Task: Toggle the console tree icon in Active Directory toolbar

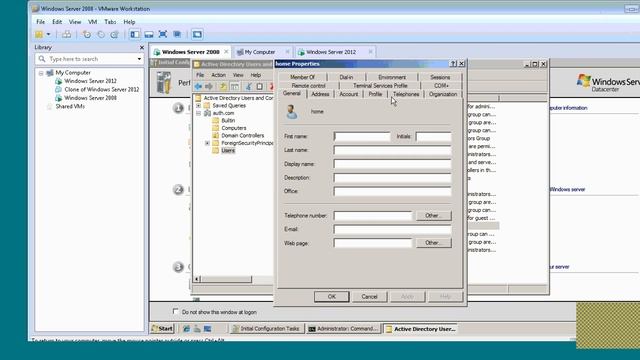Action: (235, 87)
